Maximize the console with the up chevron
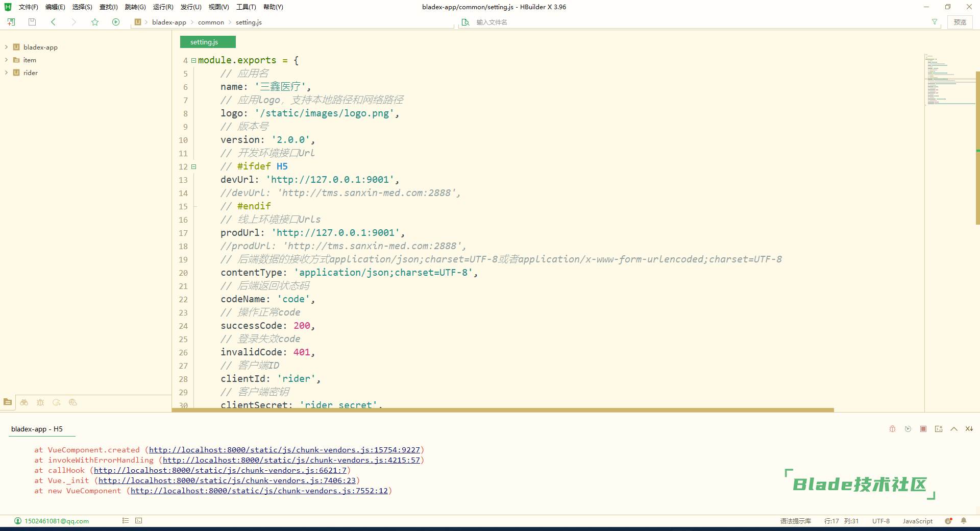 954,429
